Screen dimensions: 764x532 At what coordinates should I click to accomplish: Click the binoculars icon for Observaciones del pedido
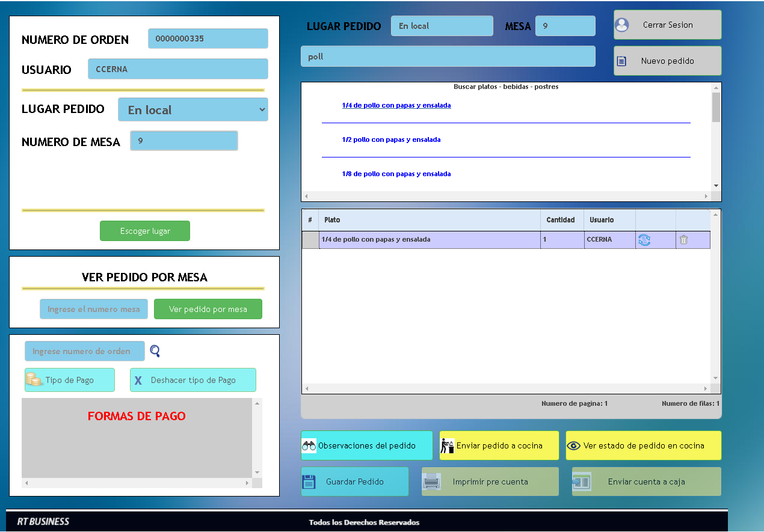click(309, 446)
